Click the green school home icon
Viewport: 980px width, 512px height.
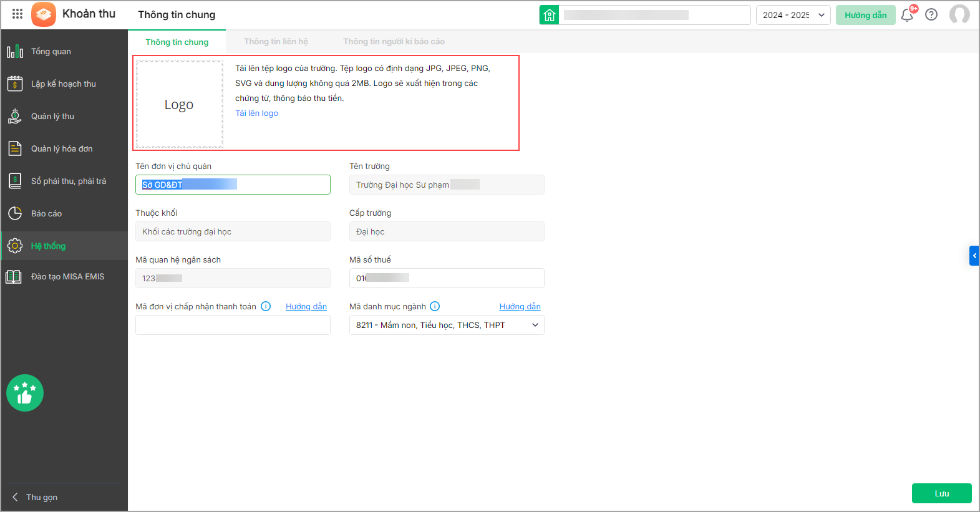pos(549,15)
